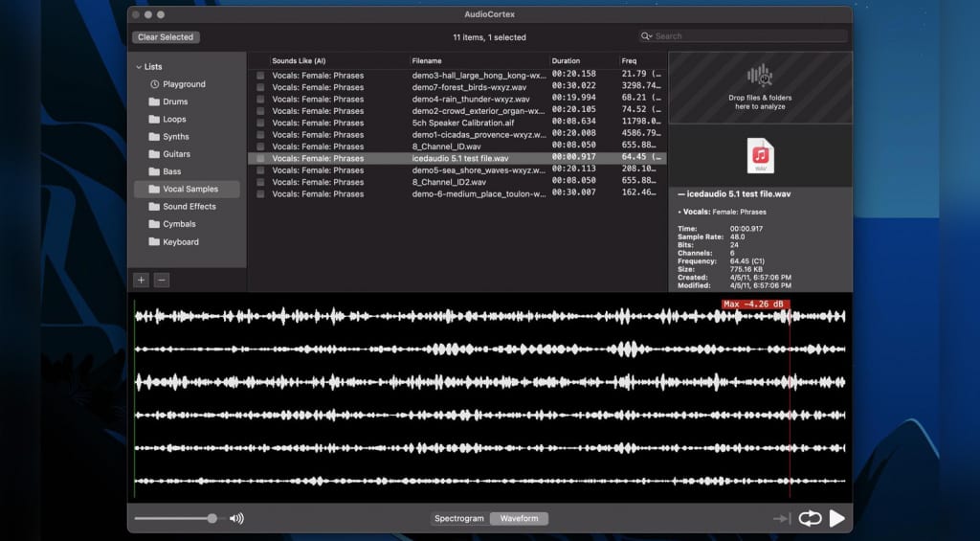The width and height of the screenshot is (980, 541).
Task: Select filename 8_Channel_ID2.wav
Action: [449, 182]
